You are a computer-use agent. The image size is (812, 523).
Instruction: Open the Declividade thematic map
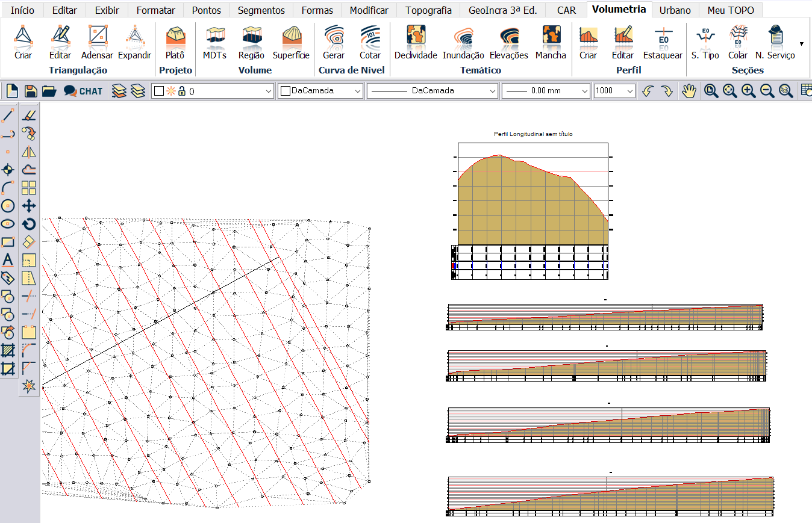[x=415, y=42]
